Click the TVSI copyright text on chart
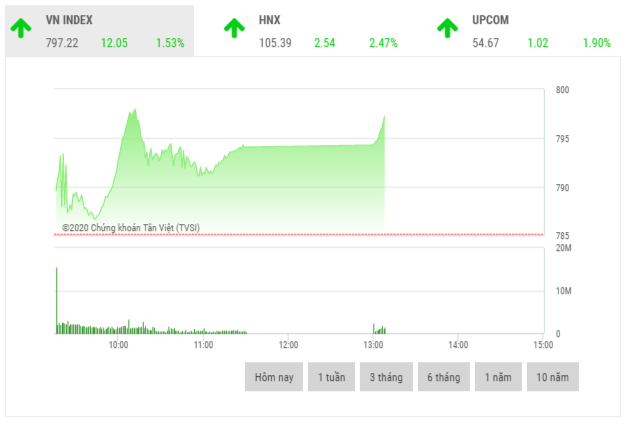 130,228
